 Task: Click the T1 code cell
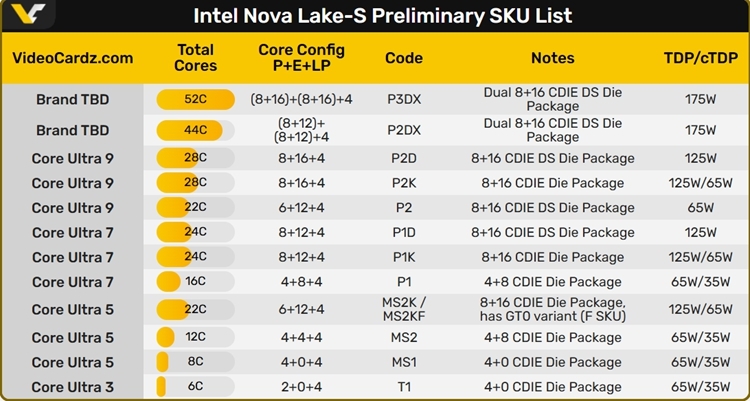point(404,387)
